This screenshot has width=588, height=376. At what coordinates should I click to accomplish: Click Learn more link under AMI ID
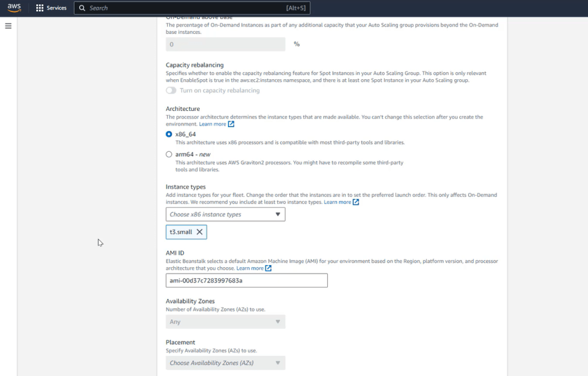point(250,268)
